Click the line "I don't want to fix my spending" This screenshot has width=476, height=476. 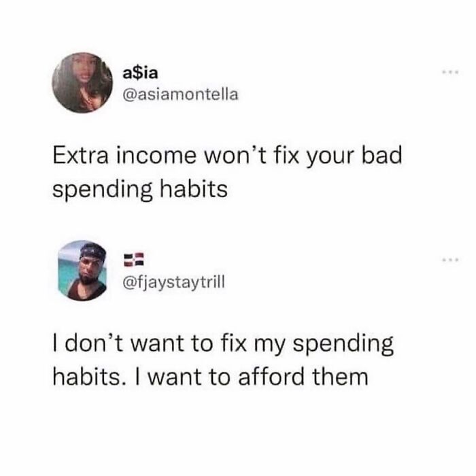tap(223, 344)
